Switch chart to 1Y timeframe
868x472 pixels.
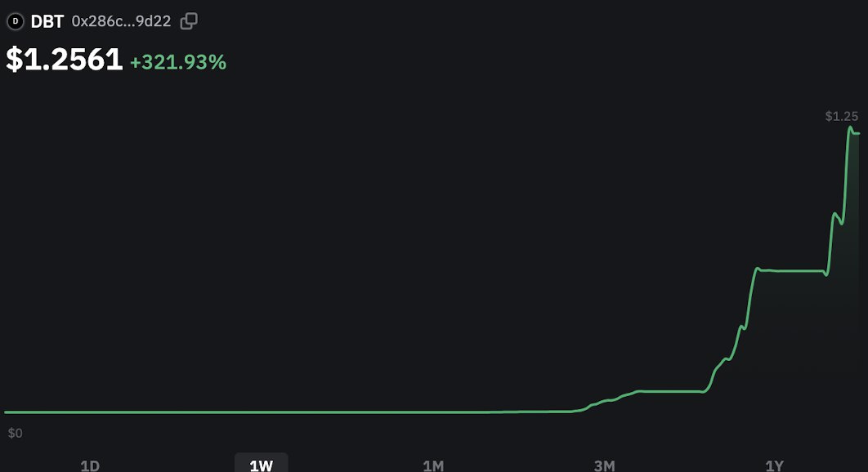[775, 465]
